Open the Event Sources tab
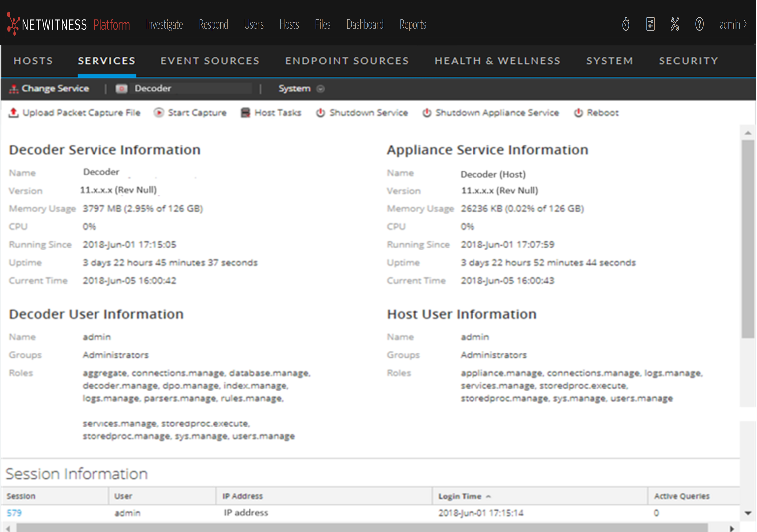The width and height of the screenshot is (757, 532). [210, 61]
